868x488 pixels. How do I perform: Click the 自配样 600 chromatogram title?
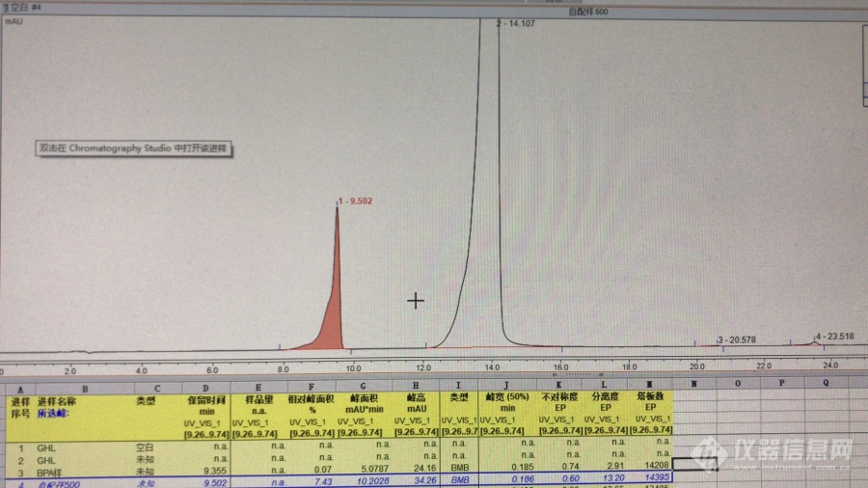click(x=588, y=12)
